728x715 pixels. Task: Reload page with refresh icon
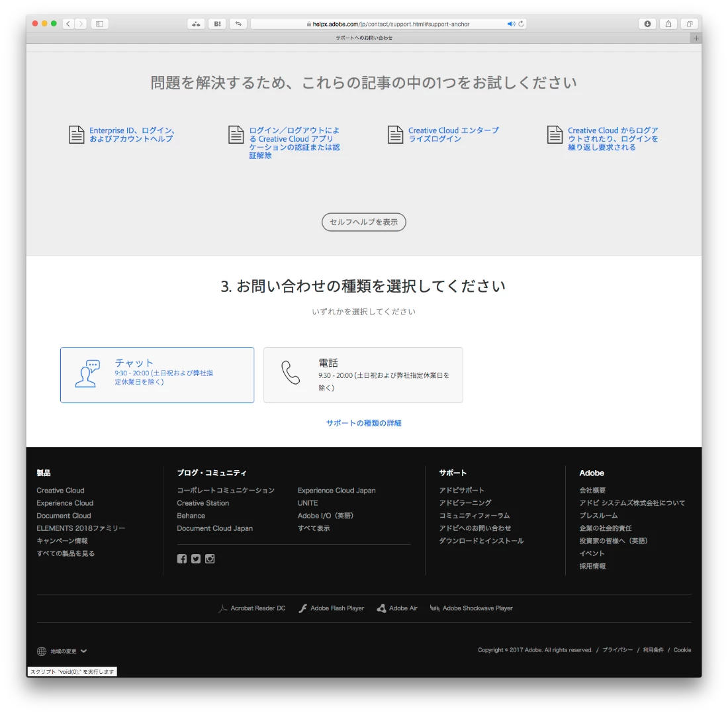point(521,24)
